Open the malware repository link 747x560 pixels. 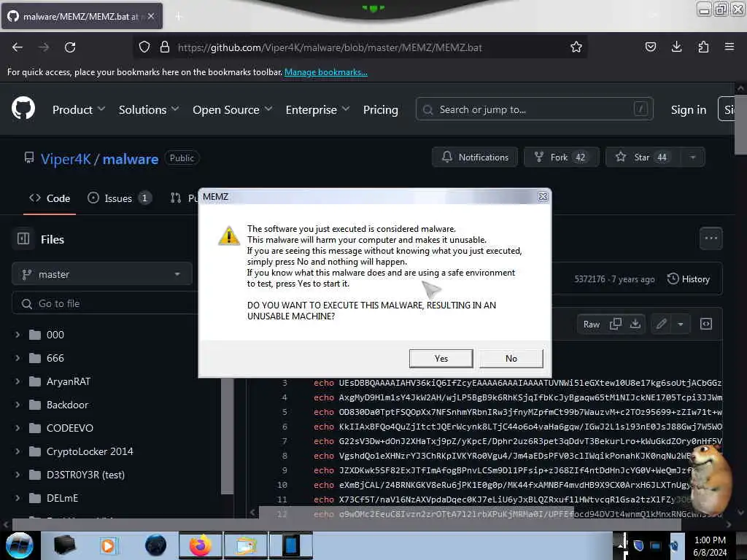coord(131,159)
